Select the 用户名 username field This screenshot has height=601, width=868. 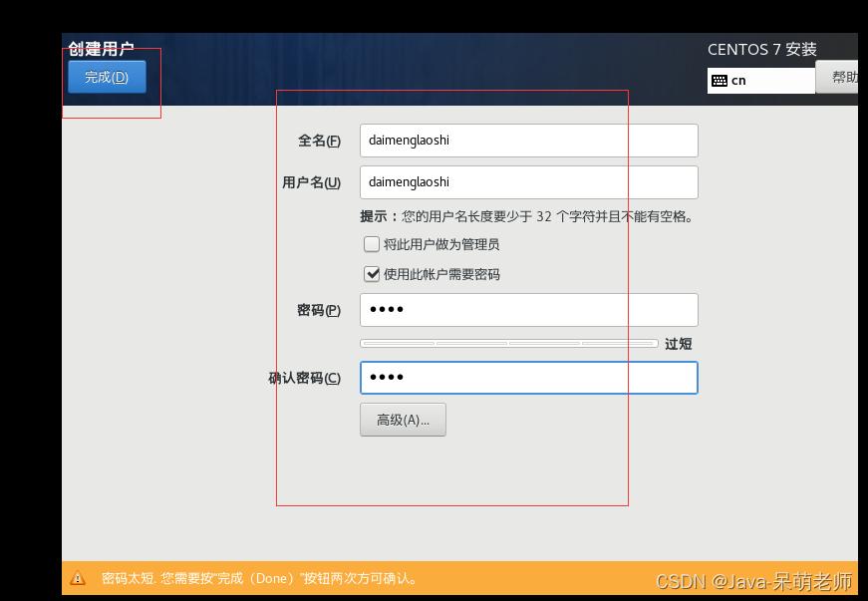[528, 182]
